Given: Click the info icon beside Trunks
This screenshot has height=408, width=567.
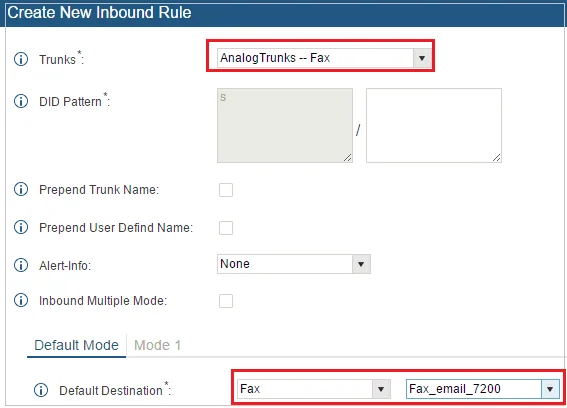Looking at the screenshot, I should 21,59.
